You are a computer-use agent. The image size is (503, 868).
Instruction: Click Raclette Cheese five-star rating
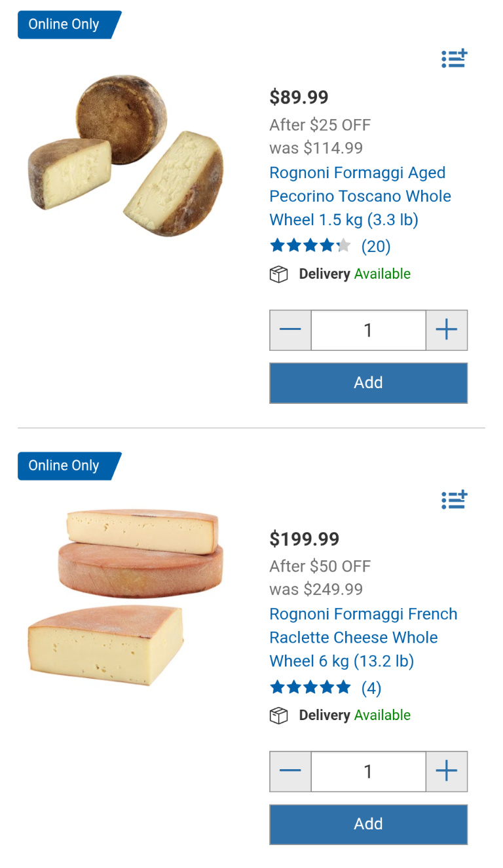(x=310, y=687)
